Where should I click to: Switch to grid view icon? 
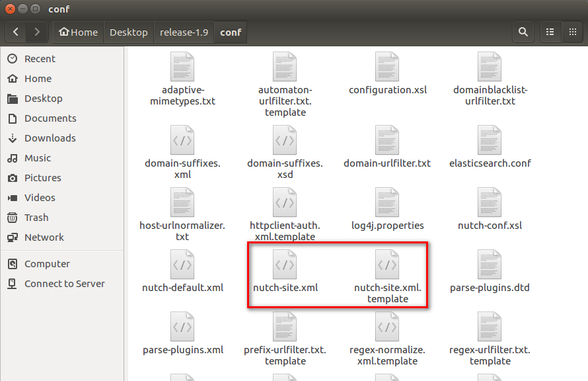click(x=573, y=32)
